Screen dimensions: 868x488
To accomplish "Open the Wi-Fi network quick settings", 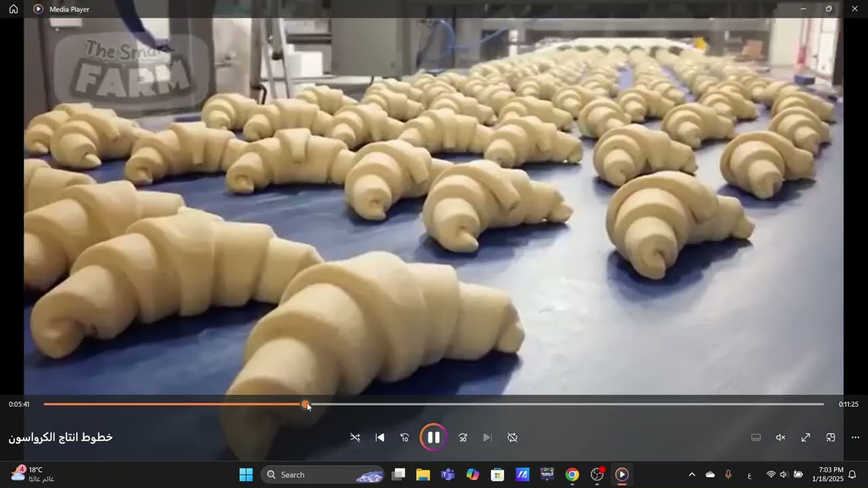I will (771, 474).
